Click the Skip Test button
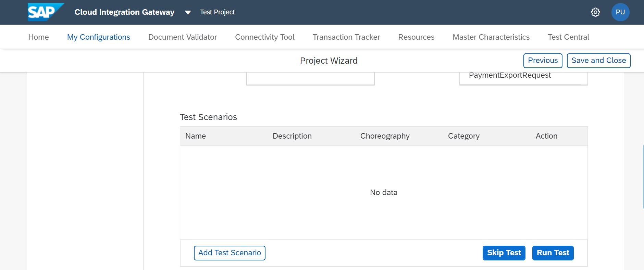The height and width of the screenshot is (270, 644). [x=504, y=253]
